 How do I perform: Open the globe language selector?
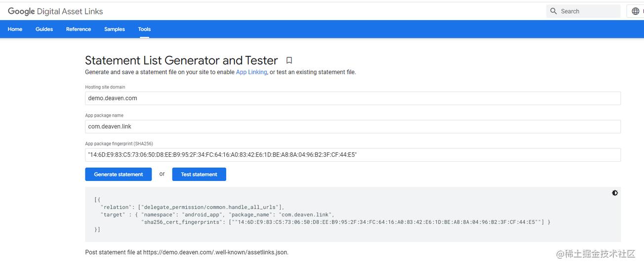(636, 11)
